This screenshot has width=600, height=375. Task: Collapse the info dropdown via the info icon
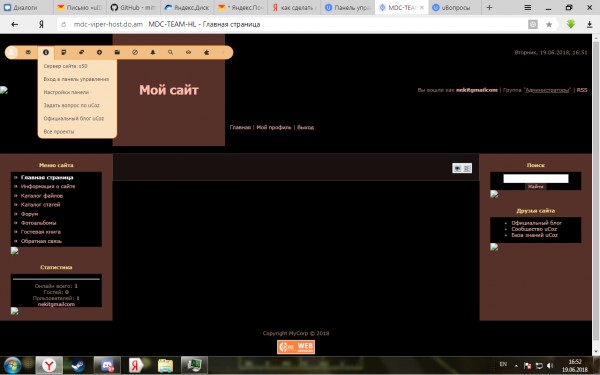(x=46, y=52)
